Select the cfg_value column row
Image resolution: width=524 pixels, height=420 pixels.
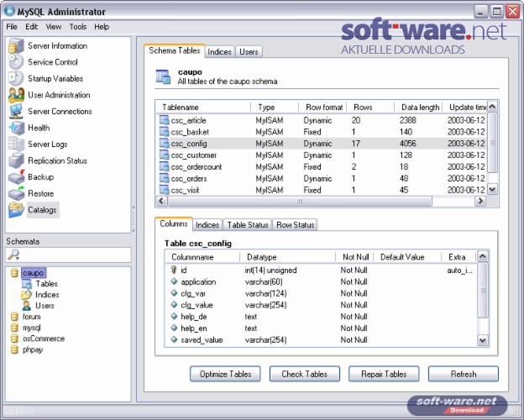point(321,305)
